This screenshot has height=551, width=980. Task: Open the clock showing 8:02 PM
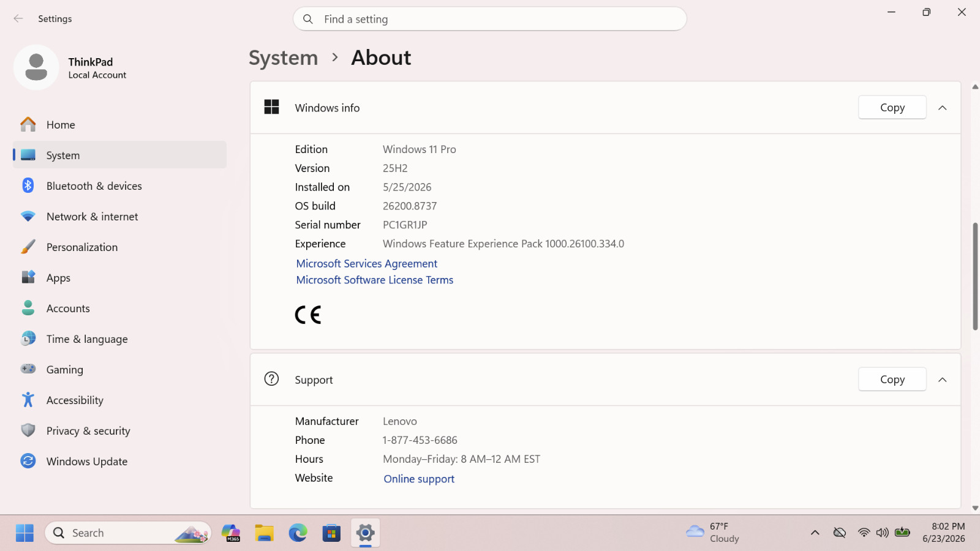coord(944,533)
